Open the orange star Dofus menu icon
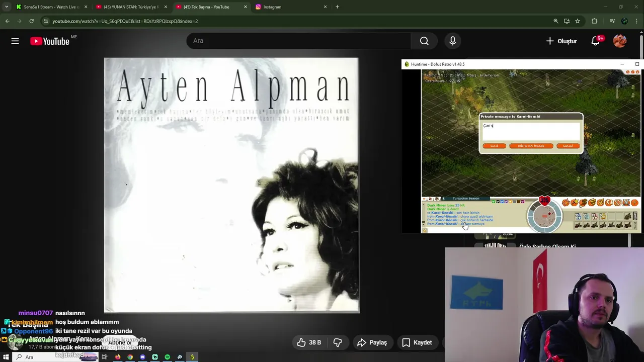This screenshot has width=644, height=362. [575, 202]
